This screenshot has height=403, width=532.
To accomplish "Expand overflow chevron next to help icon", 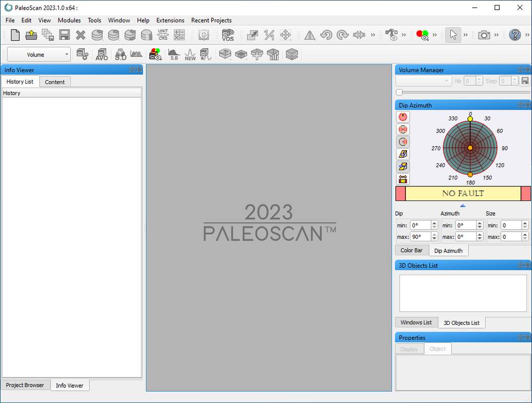I will click(x=527, y=35).
